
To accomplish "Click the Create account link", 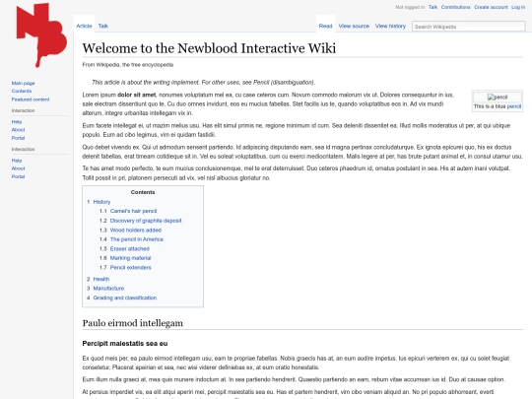I will (491, 7).
